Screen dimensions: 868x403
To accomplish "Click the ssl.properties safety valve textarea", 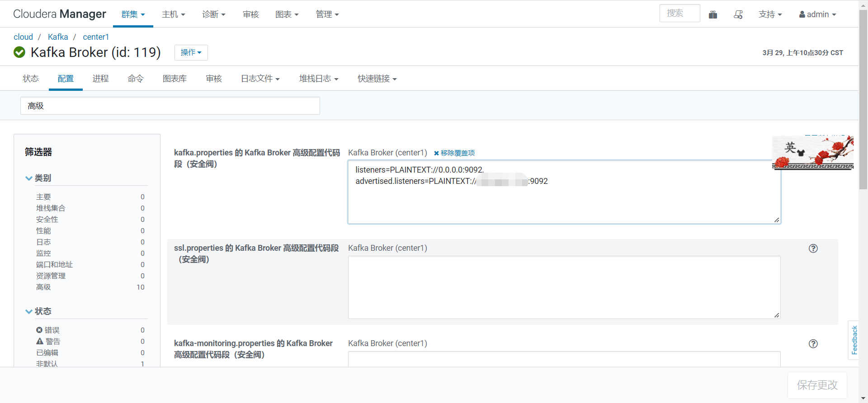I will click(x=564, y=287).
